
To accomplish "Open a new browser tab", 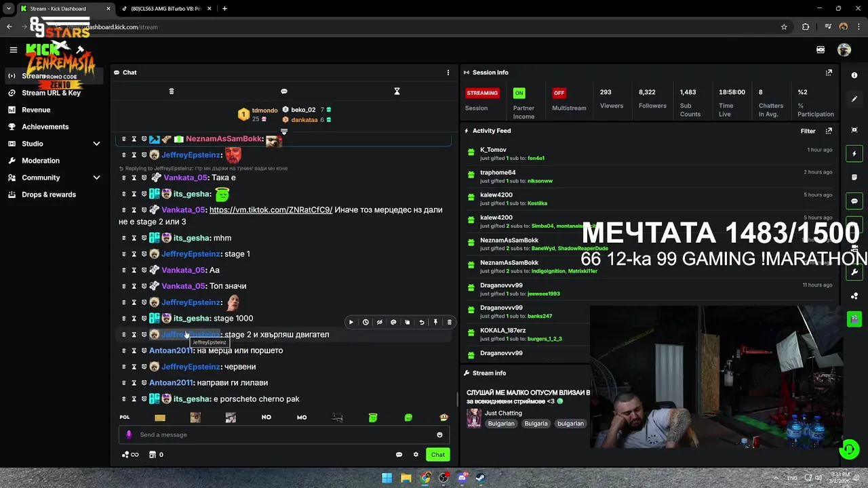I will [224, 9].
